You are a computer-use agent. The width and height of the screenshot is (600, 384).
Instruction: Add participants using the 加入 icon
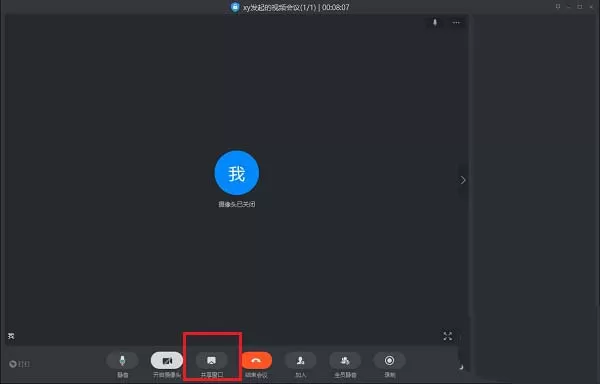pos(301,361)
